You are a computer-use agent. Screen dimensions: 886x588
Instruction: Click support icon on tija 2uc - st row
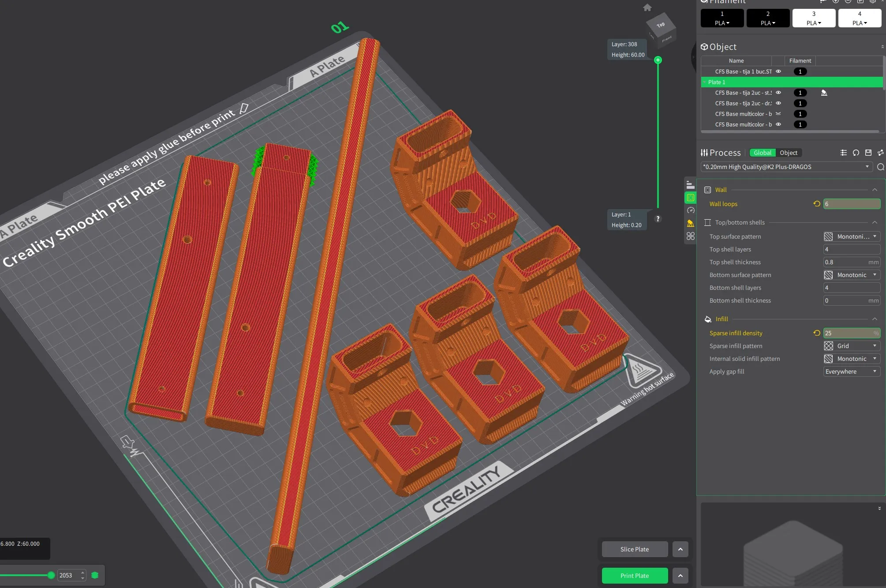(x=824, y=93)
